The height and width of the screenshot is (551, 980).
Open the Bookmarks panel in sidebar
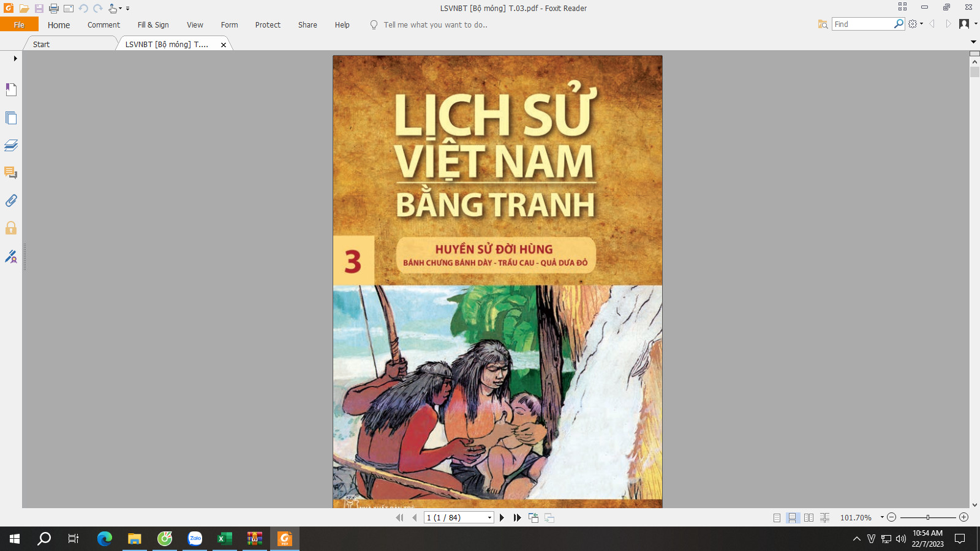(x=11, y=90)
